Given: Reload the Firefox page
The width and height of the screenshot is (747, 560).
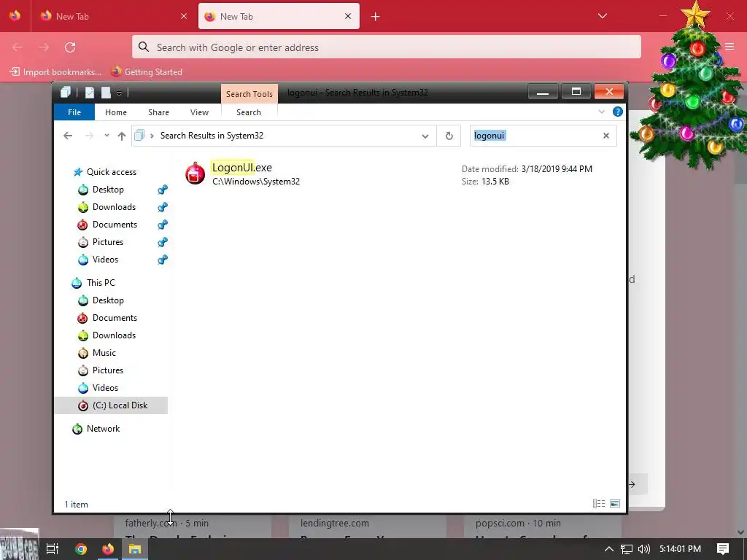Looking at the screenshot, I should [x=70, y=47].
